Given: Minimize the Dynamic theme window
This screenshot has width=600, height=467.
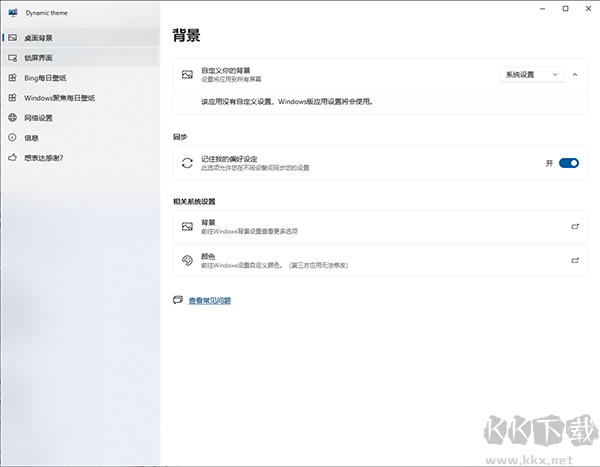Looking at the screenshot, I should pyautogui.click(x=543, y=9).
